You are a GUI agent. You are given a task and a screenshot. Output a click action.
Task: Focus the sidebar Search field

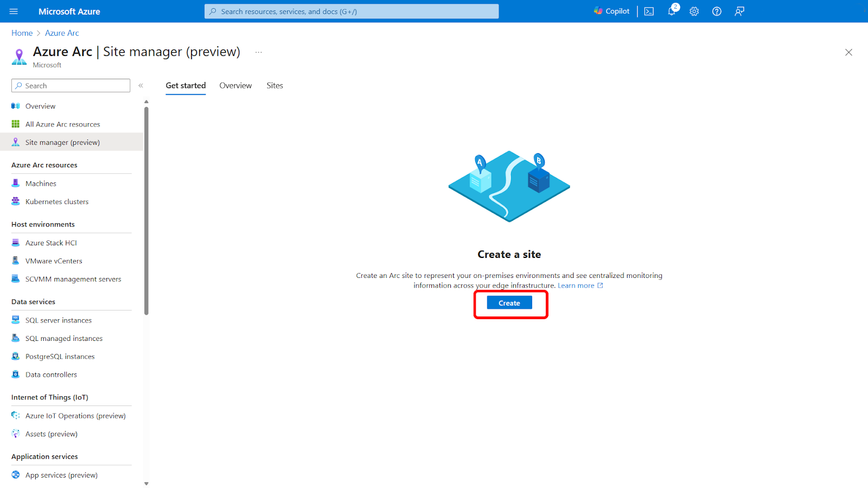[71, 85]
